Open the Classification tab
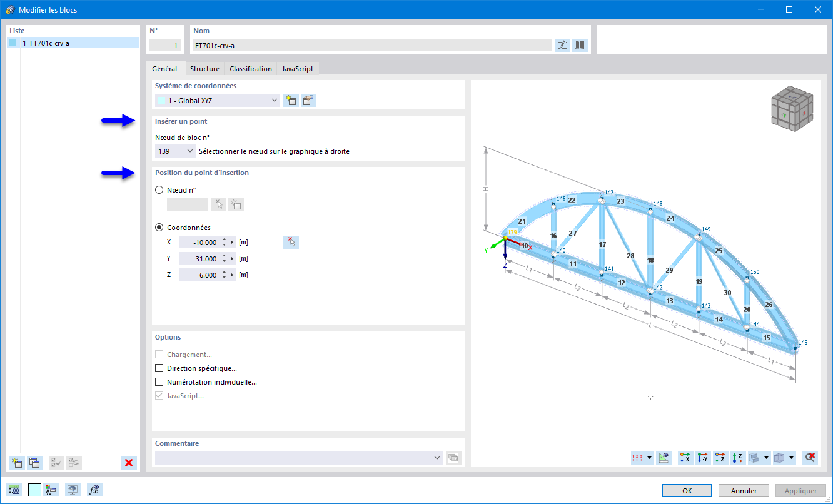 click(251, 69)
